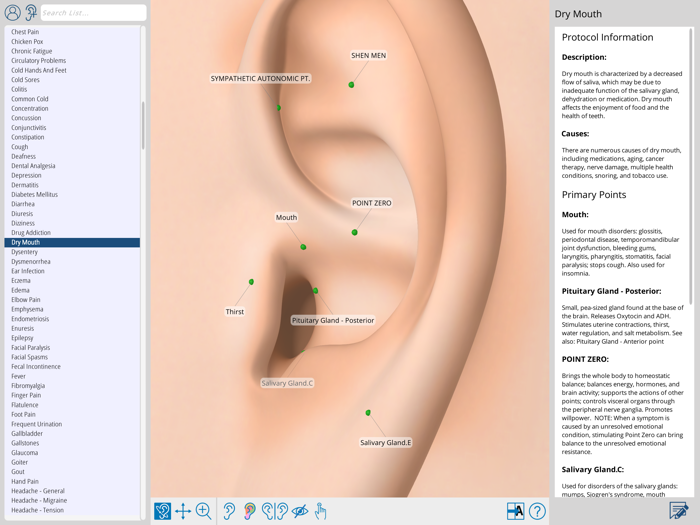
Task: Click the Thirst point label
Action: (x=235, y=312)
